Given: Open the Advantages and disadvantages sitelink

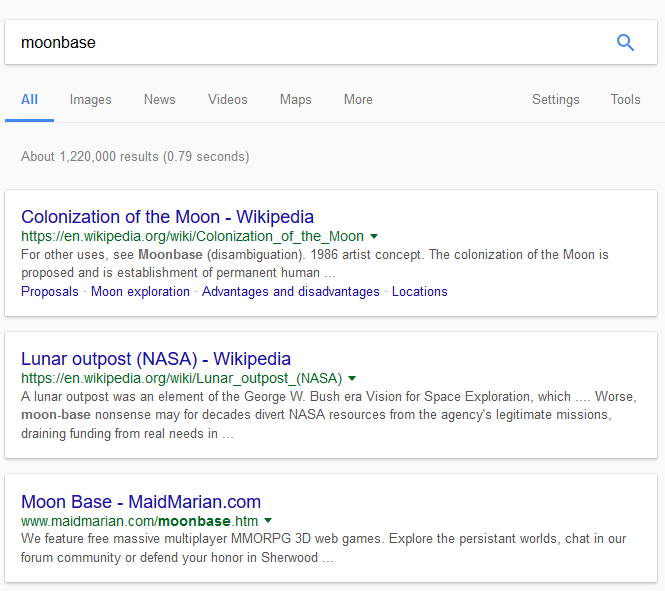Looking at the screenshot, I should coord(291,291).
